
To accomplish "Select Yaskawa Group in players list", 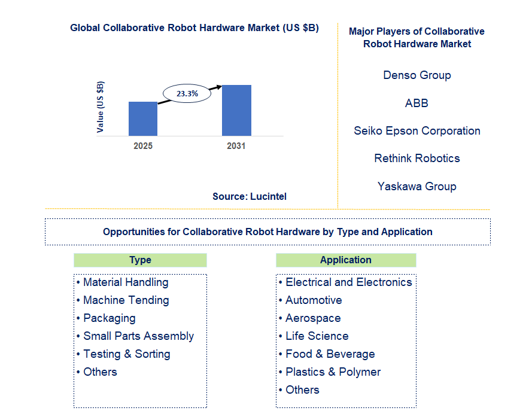I will coord(417,186).
